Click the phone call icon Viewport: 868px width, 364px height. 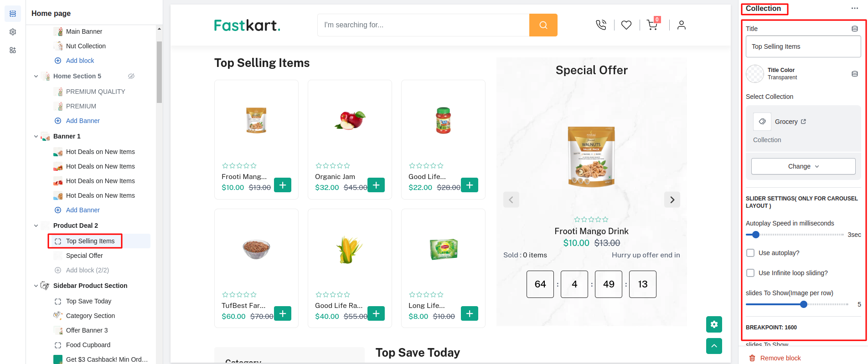pos(601,25)
